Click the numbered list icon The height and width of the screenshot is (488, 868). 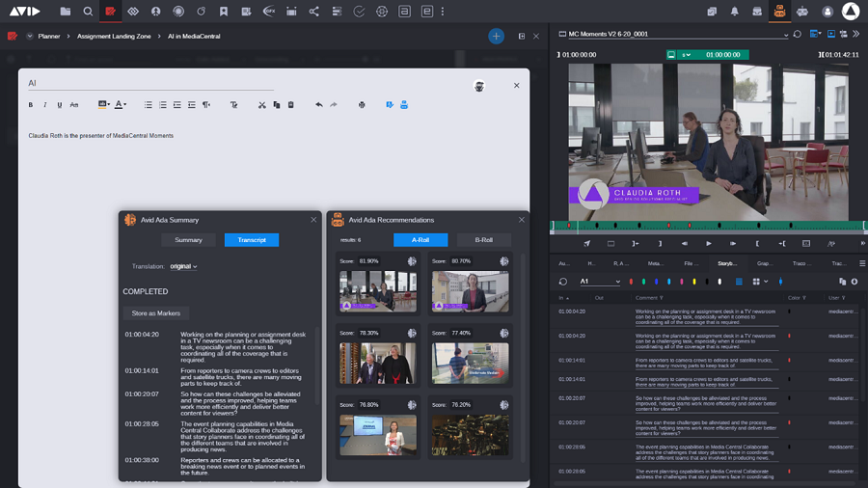[x=163, y=104]
